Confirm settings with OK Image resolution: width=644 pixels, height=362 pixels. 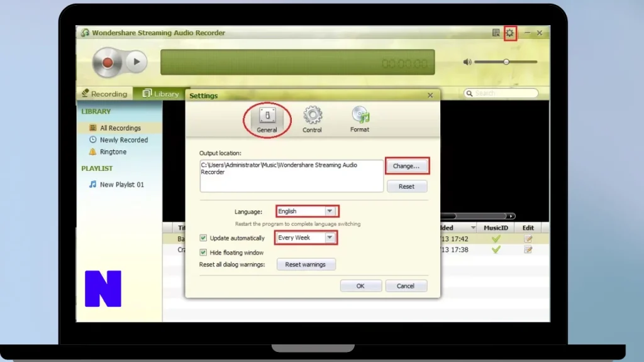point(360,286)
